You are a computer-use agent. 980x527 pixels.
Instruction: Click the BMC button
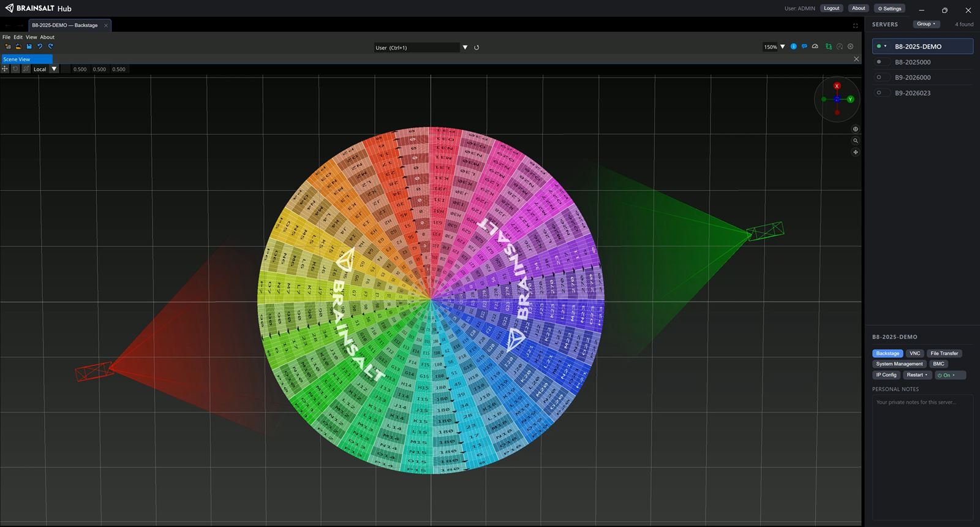click(938, 364)
